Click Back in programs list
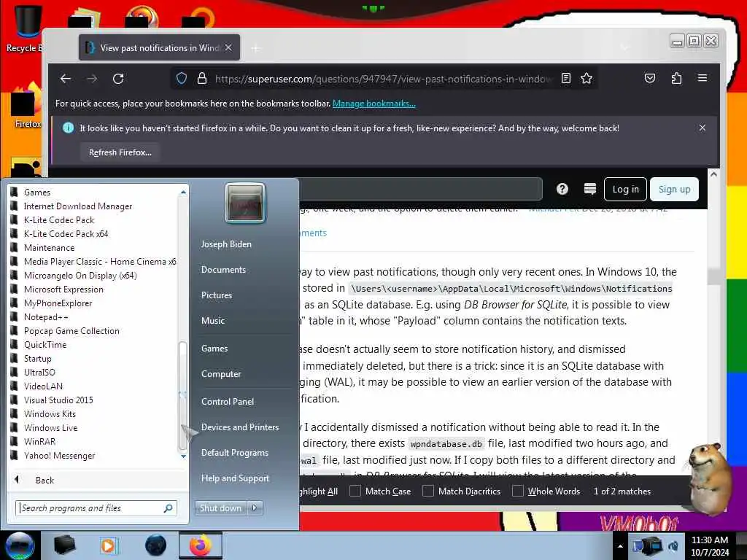 [x=44, y=481]
